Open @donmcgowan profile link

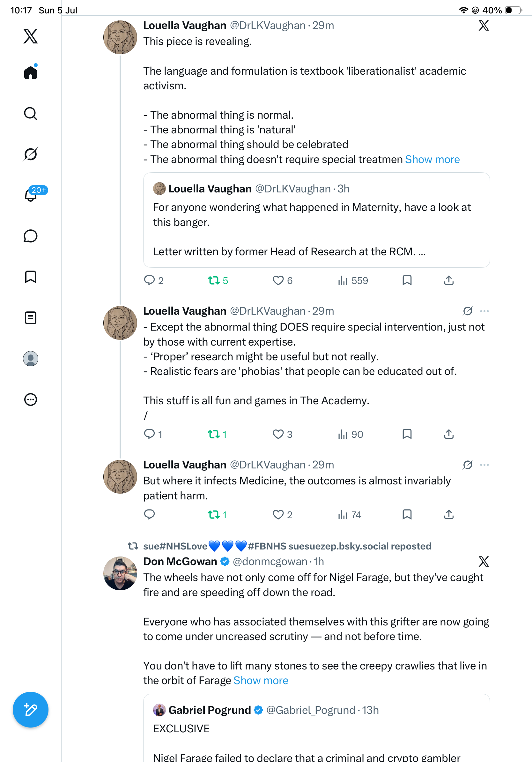[270, 561]
